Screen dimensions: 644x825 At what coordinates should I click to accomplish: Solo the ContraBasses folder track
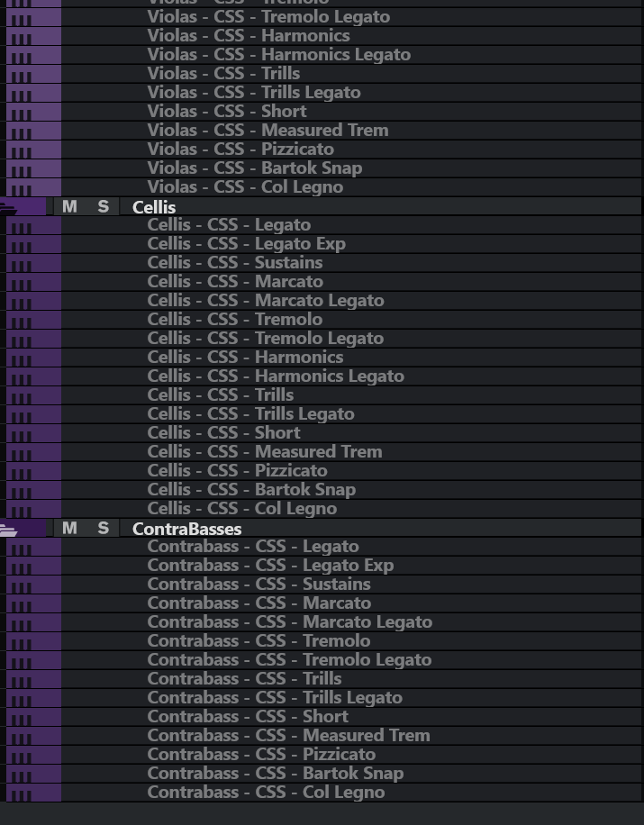103,528
